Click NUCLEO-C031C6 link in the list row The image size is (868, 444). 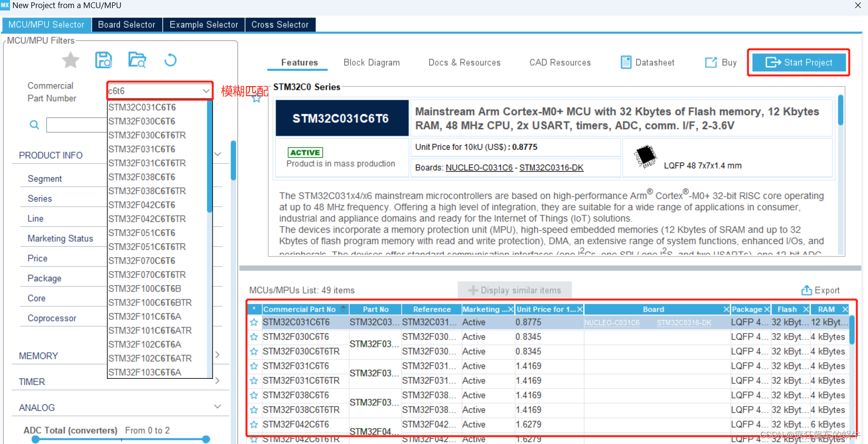tap(612, 323)
